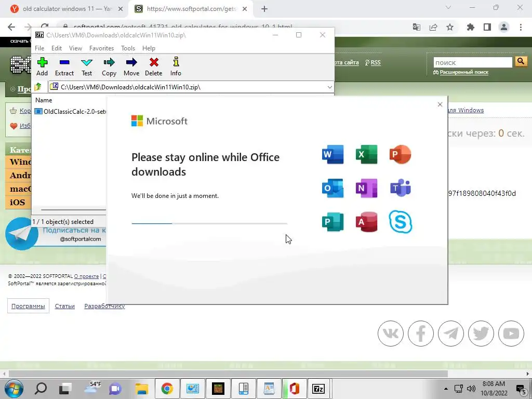The height and width of the screenshot is (399, 532).
Task: Open File Explorer from the taskbar
Action: [141, 389]
